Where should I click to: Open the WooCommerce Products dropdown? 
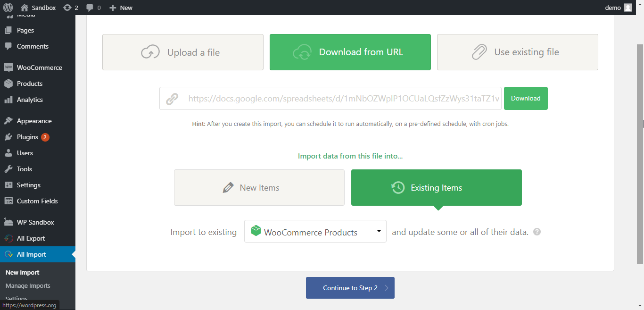click(315, 231)
